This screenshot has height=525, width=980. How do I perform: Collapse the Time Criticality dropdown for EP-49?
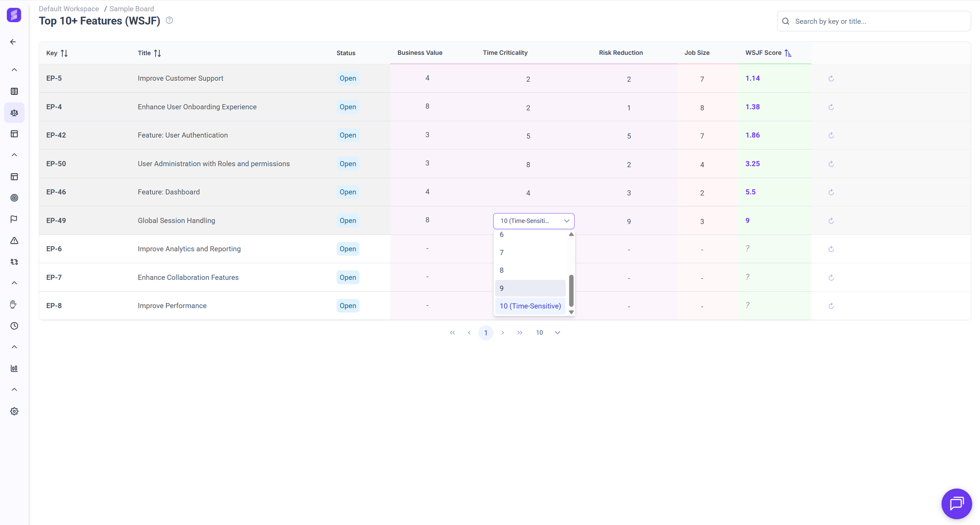coord(566,221)
